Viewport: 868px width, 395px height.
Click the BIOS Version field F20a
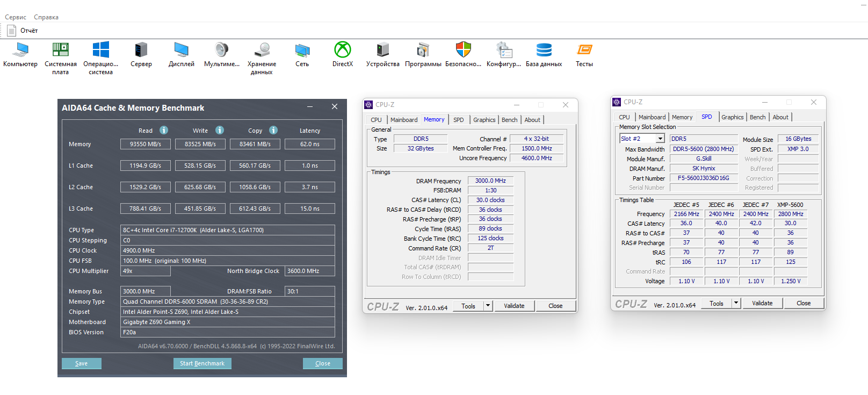(228, 332)
